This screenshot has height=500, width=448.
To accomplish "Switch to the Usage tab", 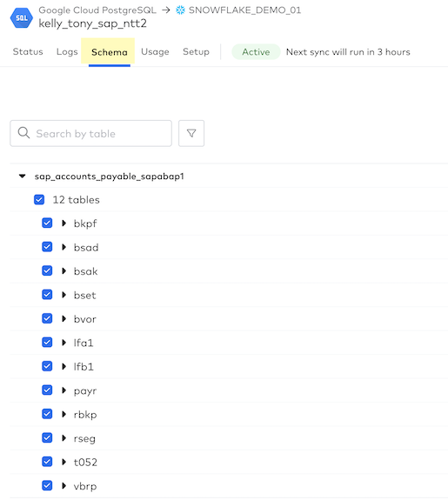I will pyautogui.click(x=155, y=51).
